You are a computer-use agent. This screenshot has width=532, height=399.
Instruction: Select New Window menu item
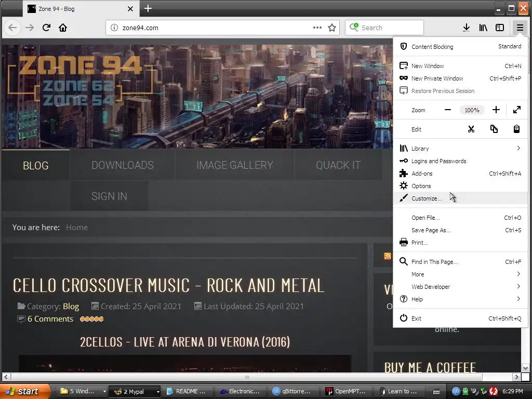pos(460,66)
